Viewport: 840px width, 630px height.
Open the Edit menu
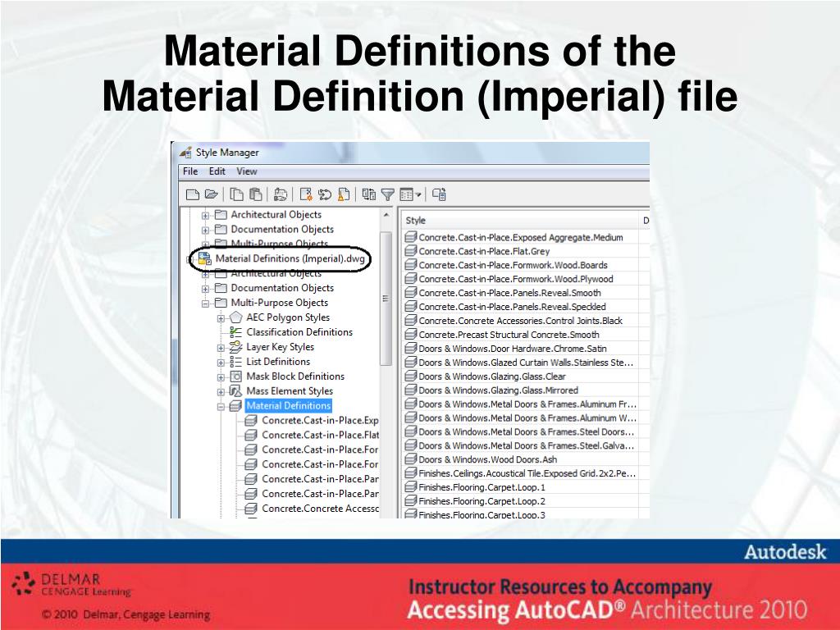click(217, 171)
